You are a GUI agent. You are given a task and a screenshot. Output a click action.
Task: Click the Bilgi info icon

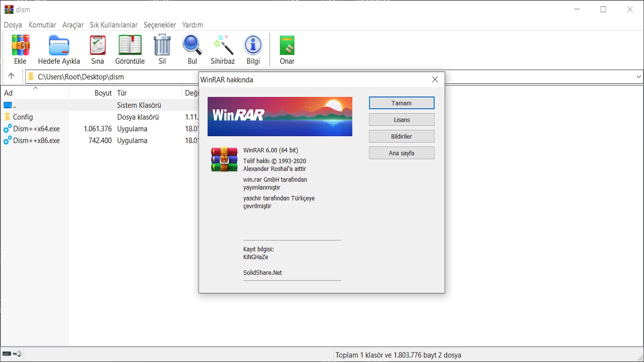point(253,46)
